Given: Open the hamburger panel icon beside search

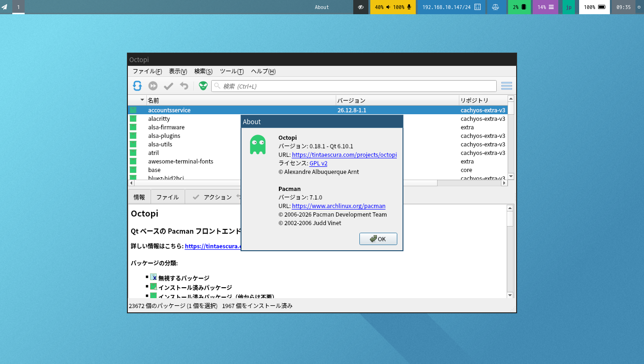Looking at the screenshot, I should (x=506, y=86).
